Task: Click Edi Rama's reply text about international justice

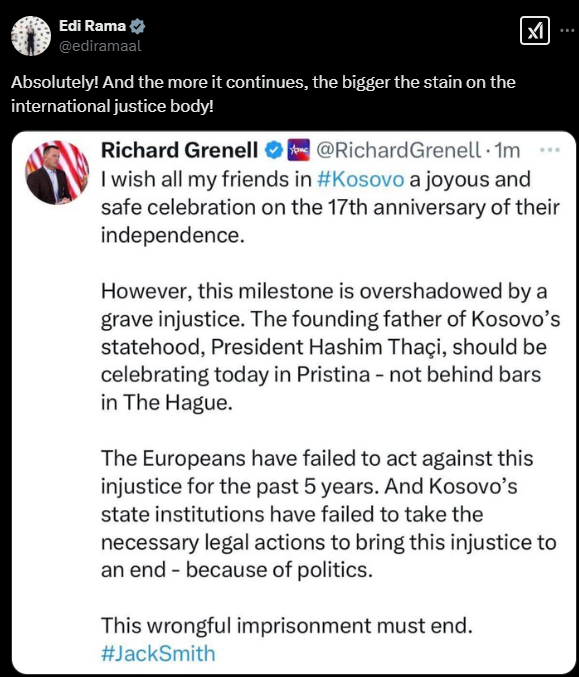Action: point(263,94)
